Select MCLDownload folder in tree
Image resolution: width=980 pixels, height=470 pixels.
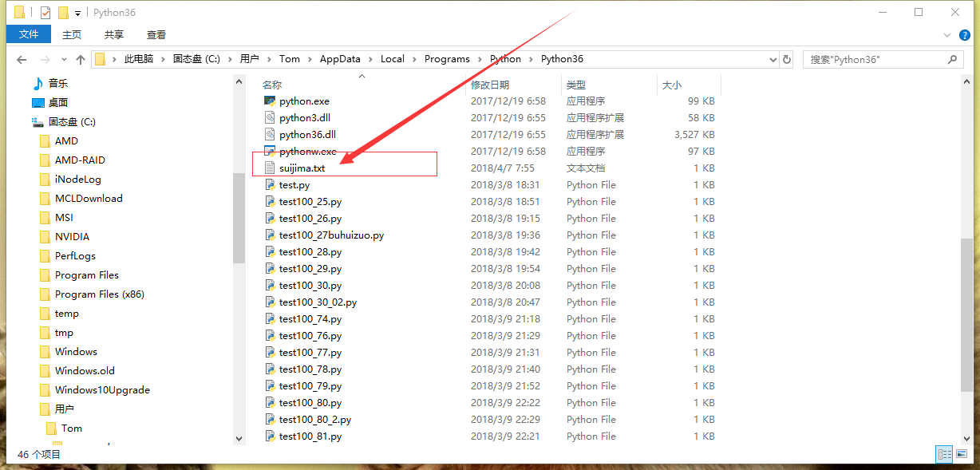point(89,199)
